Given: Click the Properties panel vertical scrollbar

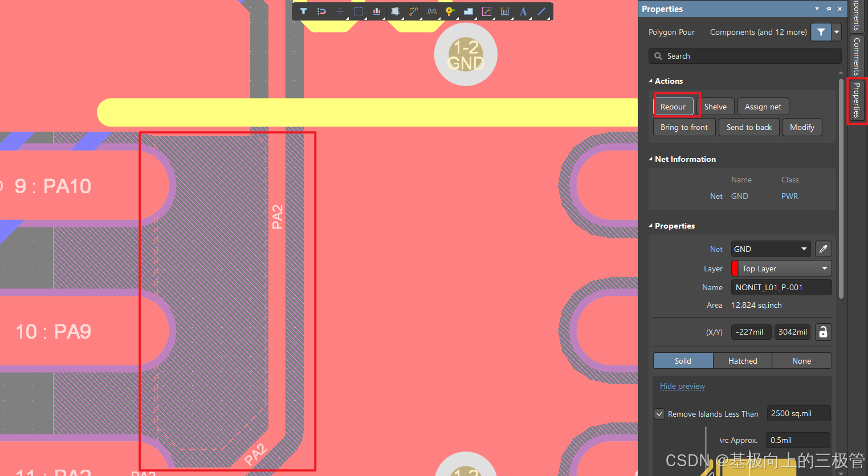Looking at the screenshot, I should [x=841, y=188].
